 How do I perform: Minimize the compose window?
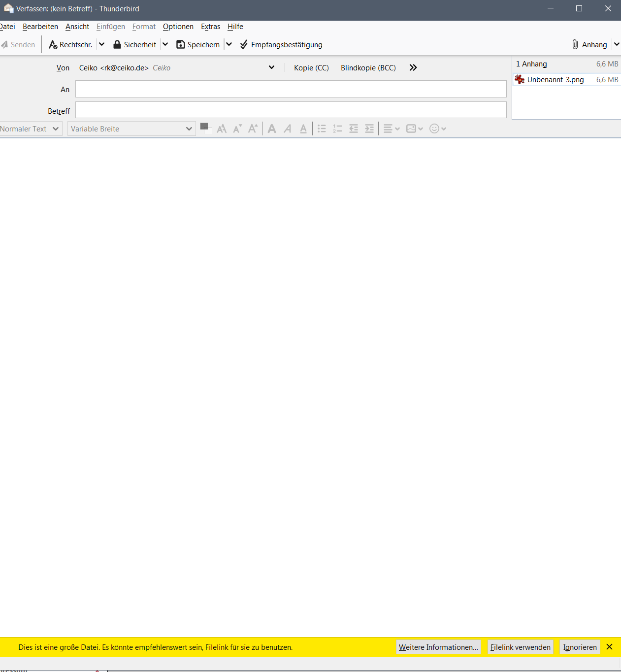551,8
